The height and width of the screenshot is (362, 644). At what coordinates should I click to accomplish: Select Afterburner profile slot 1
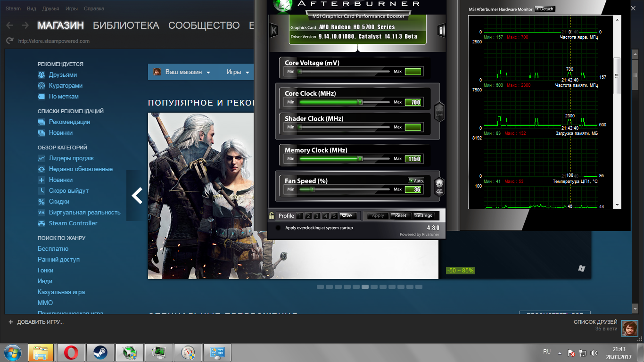point(300,216)
